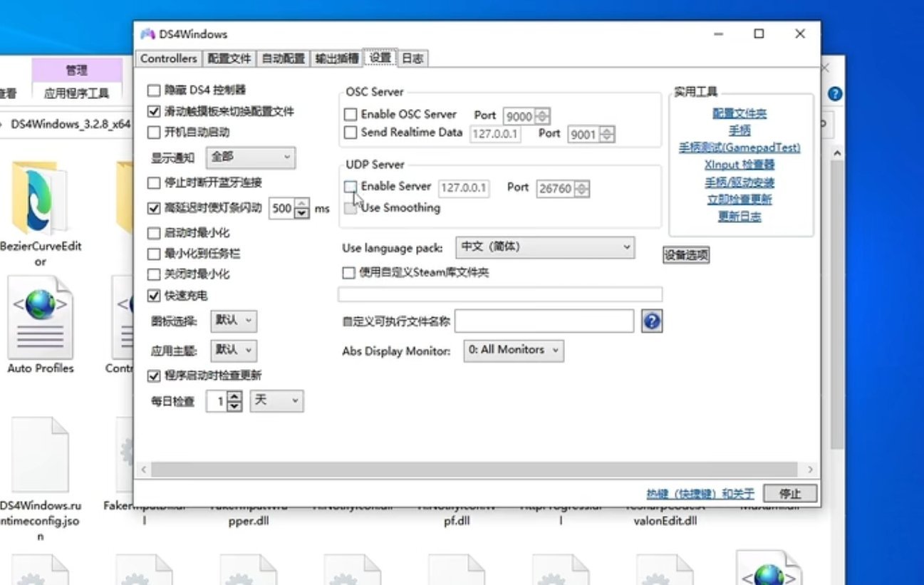Open the icon choice dropdown (图标选择)
This screenshot has height=585, width=924.
[234, 321]
